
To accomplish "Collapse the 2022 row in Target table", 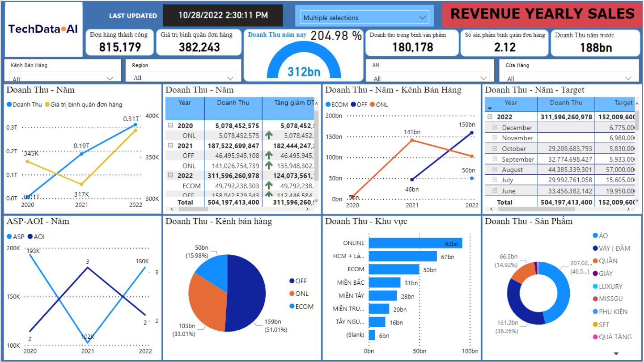I will point(490,117).
